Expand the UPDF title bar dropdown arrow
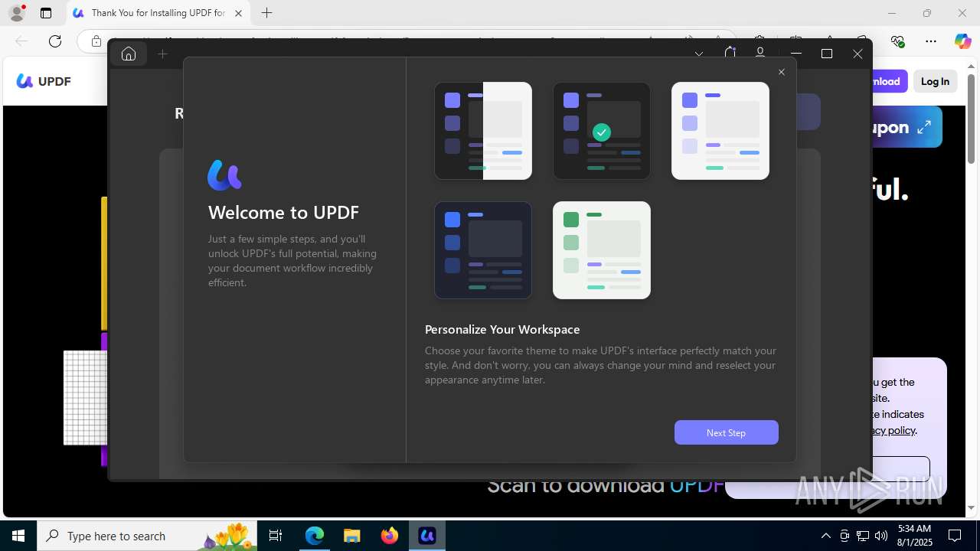This screenshot has height=551, width=980. point(699,54)
